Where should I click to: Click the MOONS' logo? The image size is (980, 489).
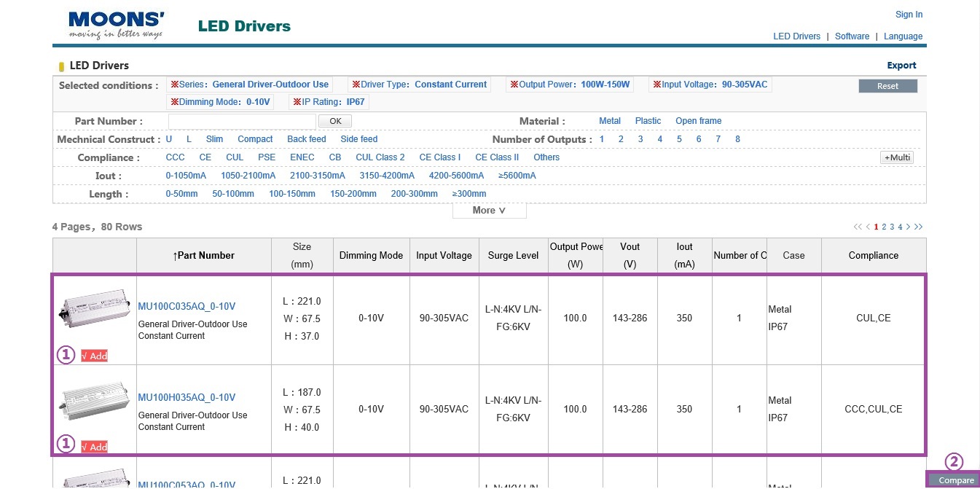coord(117,25)
